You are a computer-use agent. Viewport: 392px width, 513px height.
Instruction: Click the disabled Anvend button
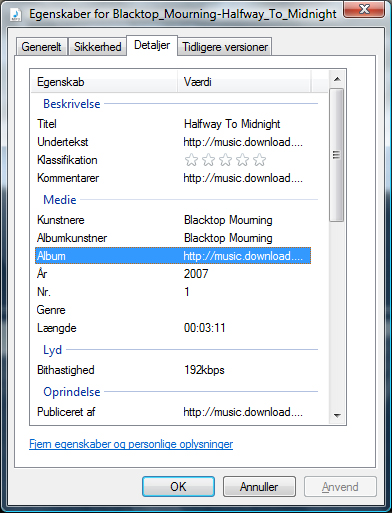[340, 487]
